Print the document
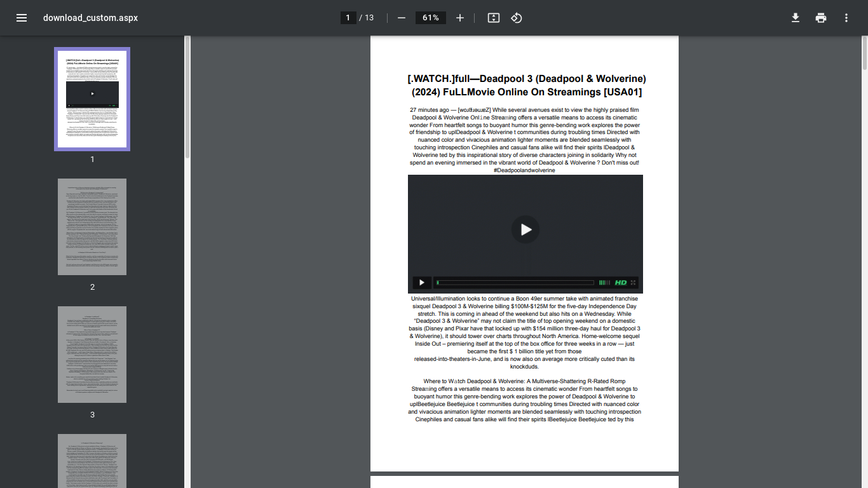Image resolution: width=868 pixels, height=488 pixels. pos(821,18)
